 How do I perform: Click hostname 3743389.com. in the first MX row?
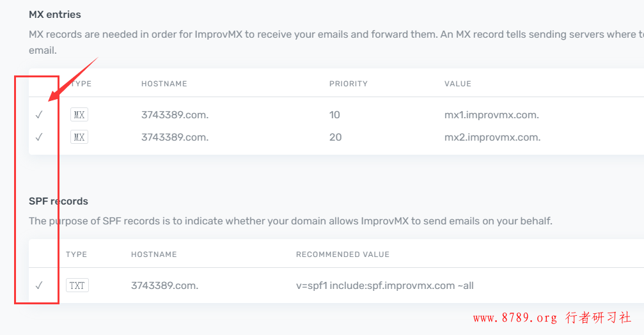pos(175,115)
